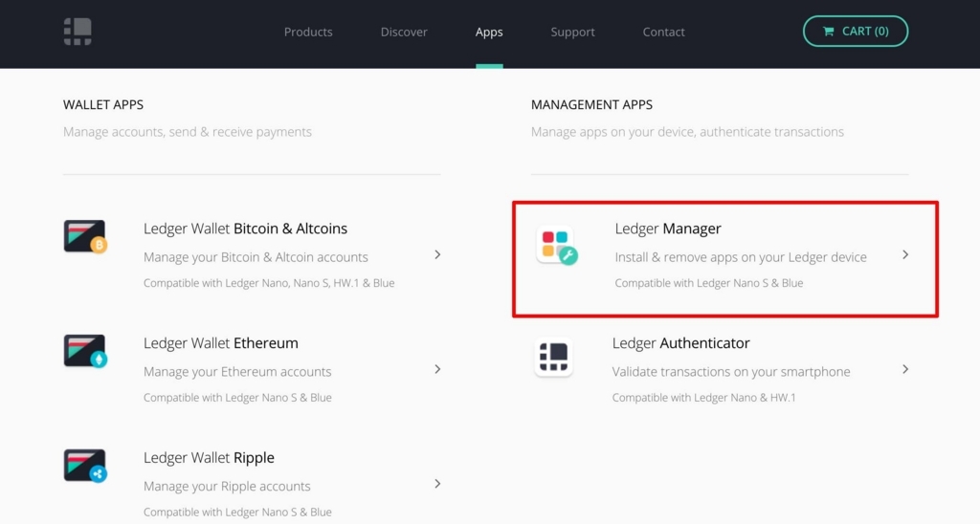Image resolution: width=980 pixels, height=524 pixels.
Task: Open the Ledger Manager title link
Action: pos(667,229)
